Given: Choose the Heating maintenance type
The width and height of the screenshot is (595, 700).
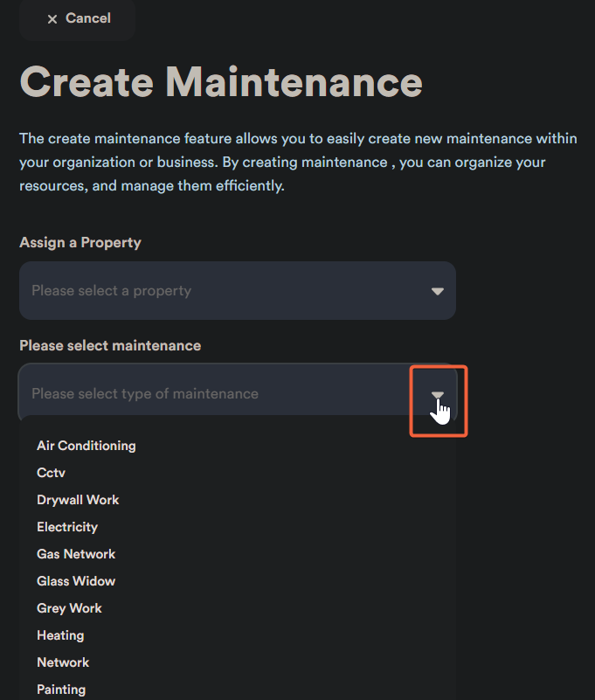Looking at the screenshot, I should [x=60, y=635].
